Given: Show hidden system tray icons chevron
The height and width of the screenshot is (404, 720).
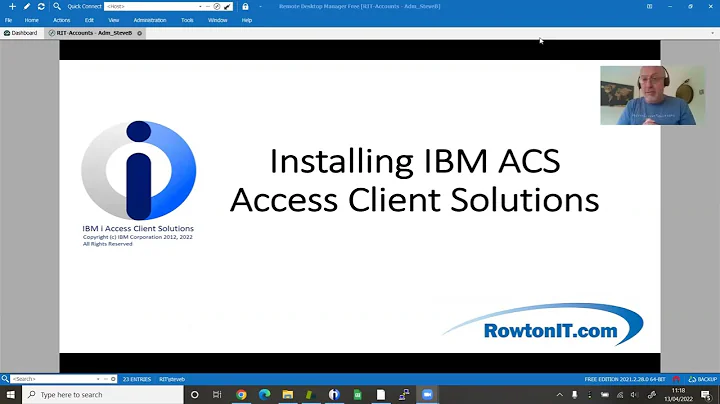Looking at the screenshot, I should click(559, 395).
